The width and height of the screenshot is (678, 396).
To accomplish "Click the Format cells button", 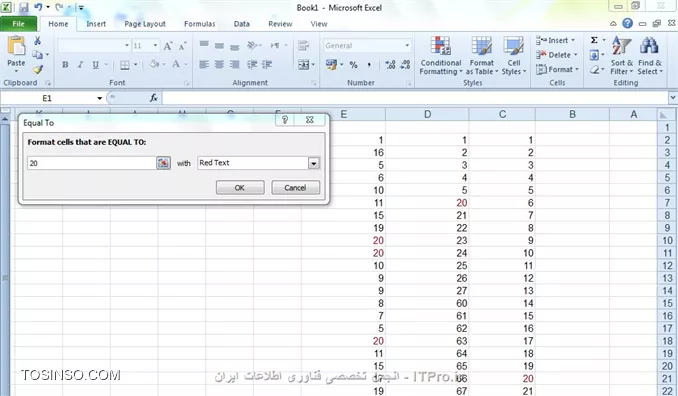I will 557,69.
